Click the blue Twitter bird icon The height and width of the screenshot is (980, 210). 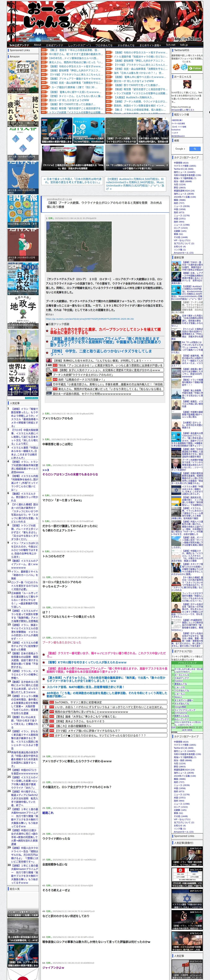tap(184, 67)
